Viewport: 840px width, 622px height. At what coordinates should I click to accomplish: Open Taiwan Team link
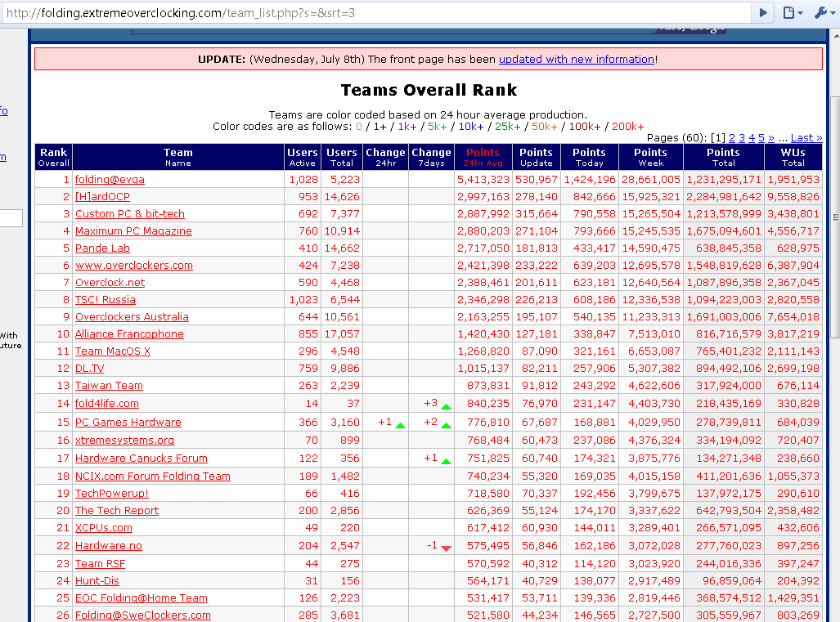[109, 386]
